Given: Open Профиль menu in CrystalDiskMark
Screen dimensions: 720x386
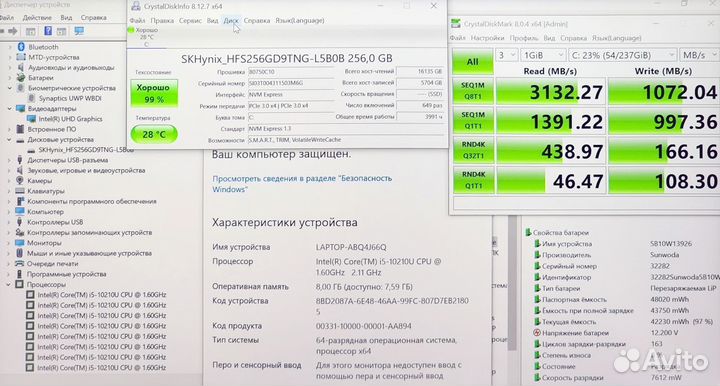Looking at the screenshot, I should [x=523, y=38].
